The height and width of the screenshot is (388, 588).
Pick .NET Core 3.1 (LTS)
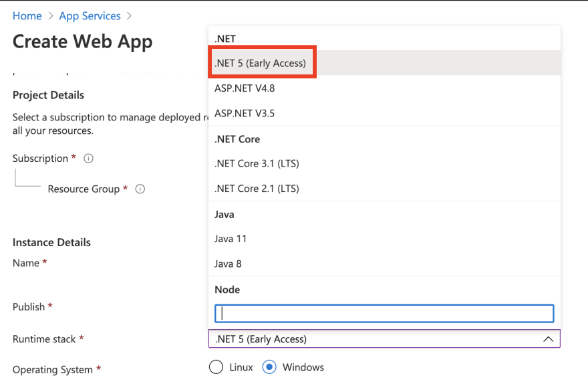tap(384, 164)
